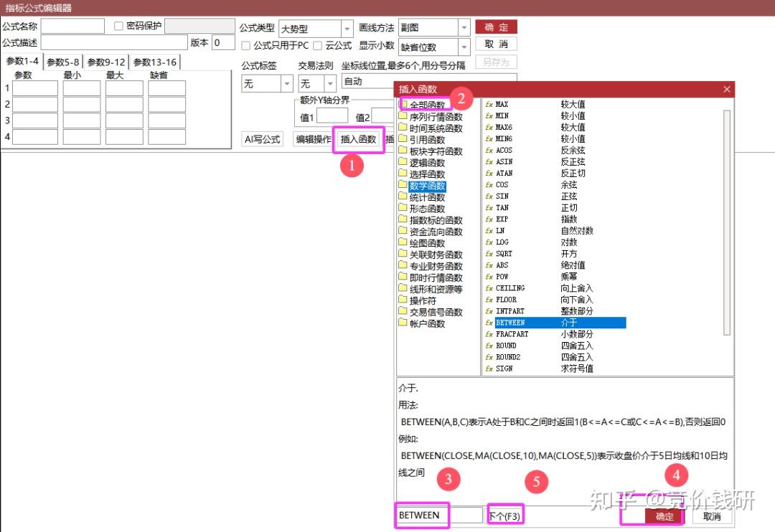Toggle 密码保护 checkbox
Screen dimensions: 775x532
tap(118, 27)
